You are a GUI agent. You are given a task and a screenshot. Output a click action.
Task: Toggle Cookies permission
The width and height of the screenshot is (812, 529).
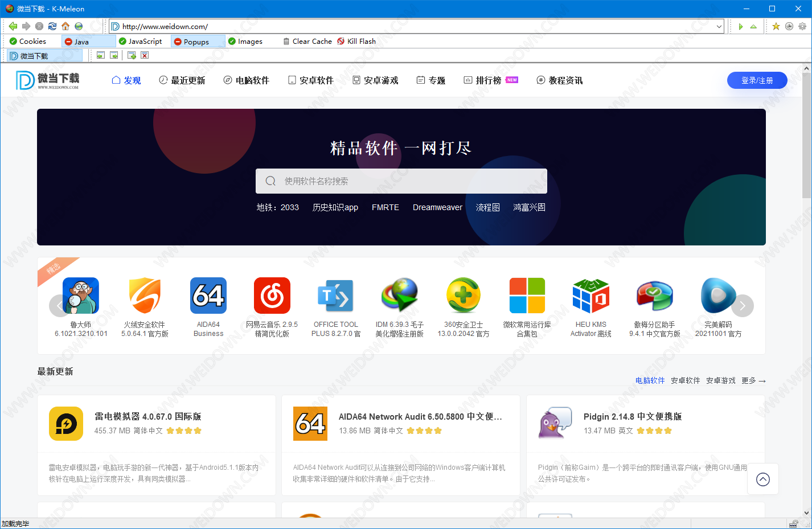coord(28,42)
